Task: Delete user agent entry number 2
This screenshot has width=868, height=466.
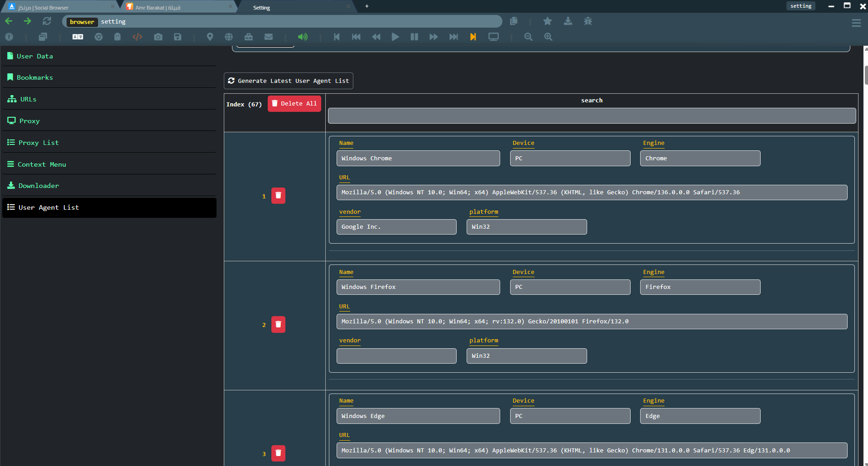Action: (x=278, y=324)
